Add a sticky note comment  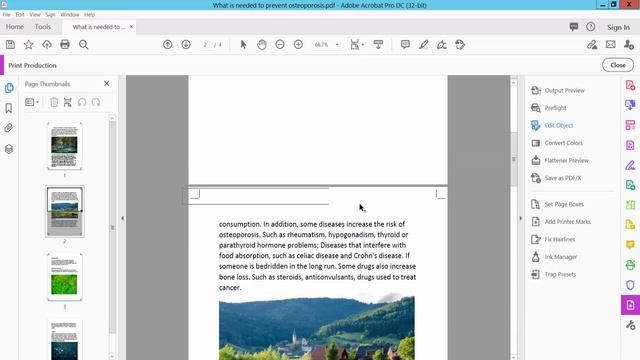coord(405,44)
